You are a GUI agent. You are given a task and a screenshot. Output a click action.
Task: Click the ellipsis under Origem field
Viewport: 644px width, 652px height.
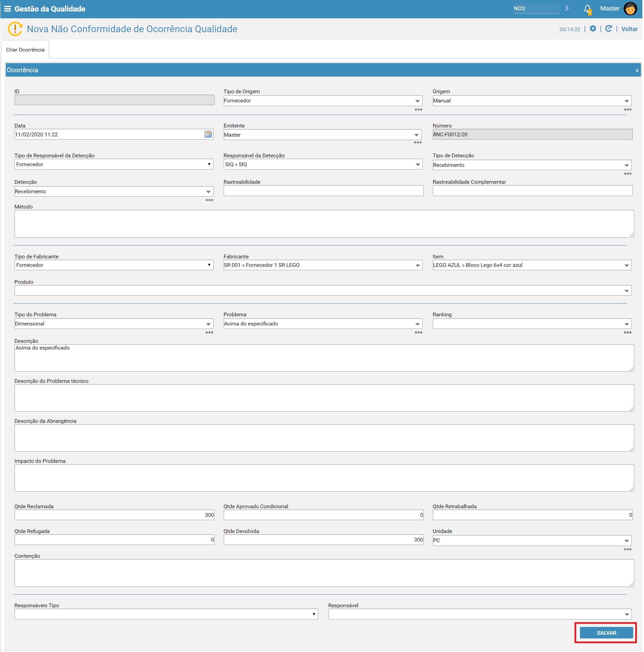tap(627, 110)
